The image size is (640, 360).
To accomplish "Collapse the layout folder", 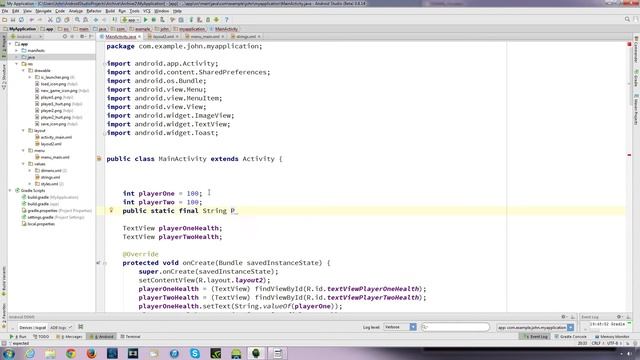I will tap(23, 131).
